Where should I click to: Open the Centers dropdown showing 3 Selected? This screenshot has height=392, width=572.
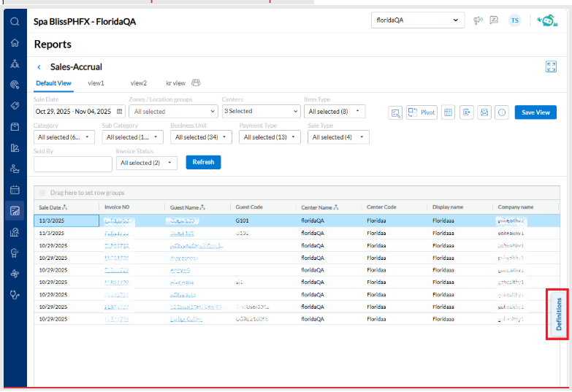tap(261, 112)
